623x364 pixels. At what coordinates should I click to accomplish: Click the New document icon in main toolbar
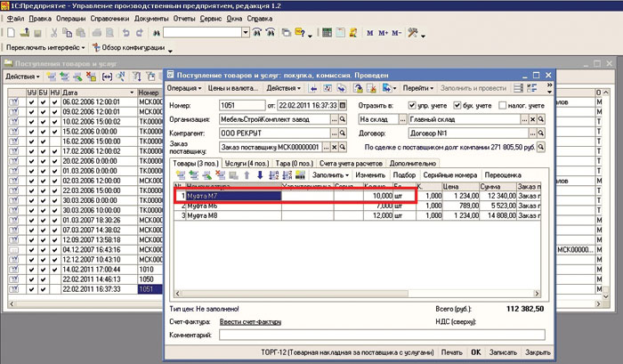pos(12,33)
